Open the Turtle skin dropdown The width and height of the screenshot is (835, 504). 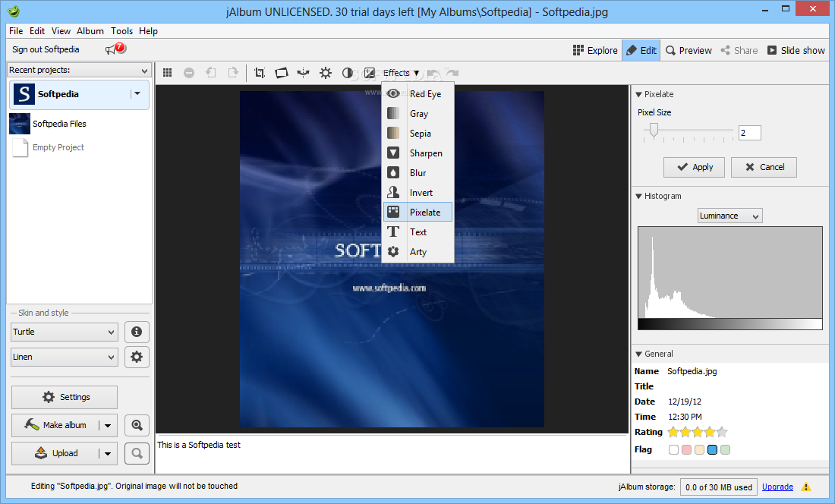coord(64,332)
